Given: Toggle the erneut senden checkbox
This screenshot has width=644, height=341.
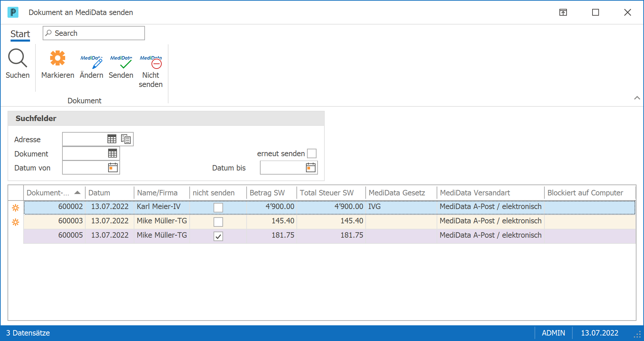Looking at the screenshot, I should pyautogui.click(x=312, y=153).
